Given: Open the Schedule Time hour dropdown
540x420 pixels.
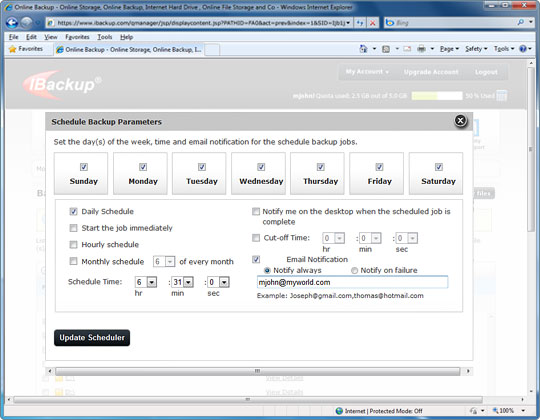Looking at the screenshot, I should pos(152,282).
